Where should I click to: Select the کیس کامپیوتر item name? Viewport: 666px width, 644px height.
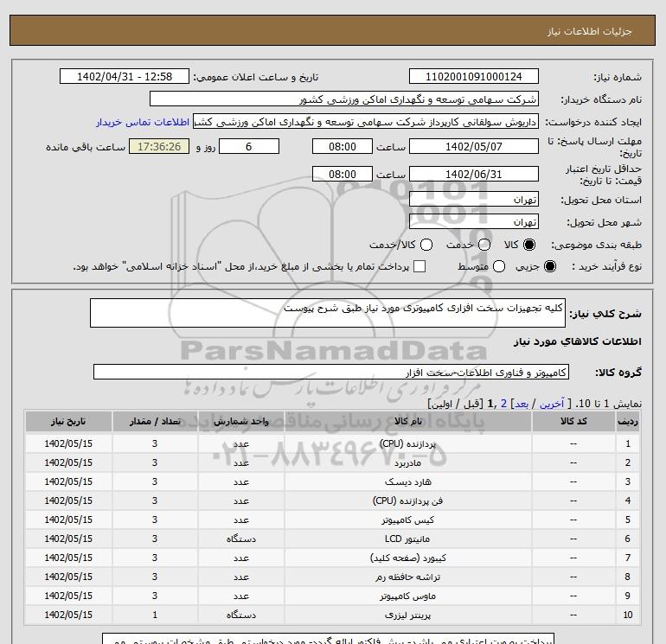coord(407,520)
